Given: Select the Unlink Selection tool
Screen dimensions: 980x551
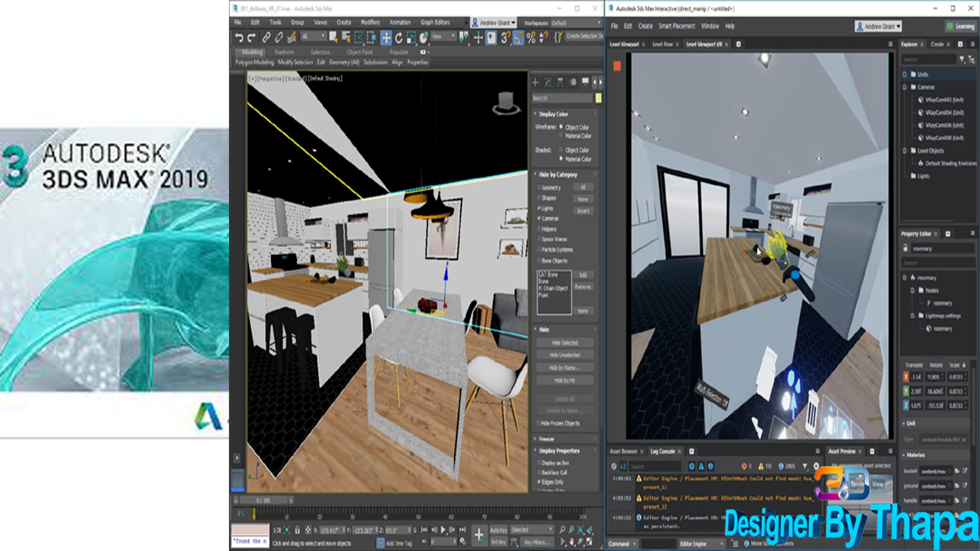Looking at the screenshot, I should point(279,37).
